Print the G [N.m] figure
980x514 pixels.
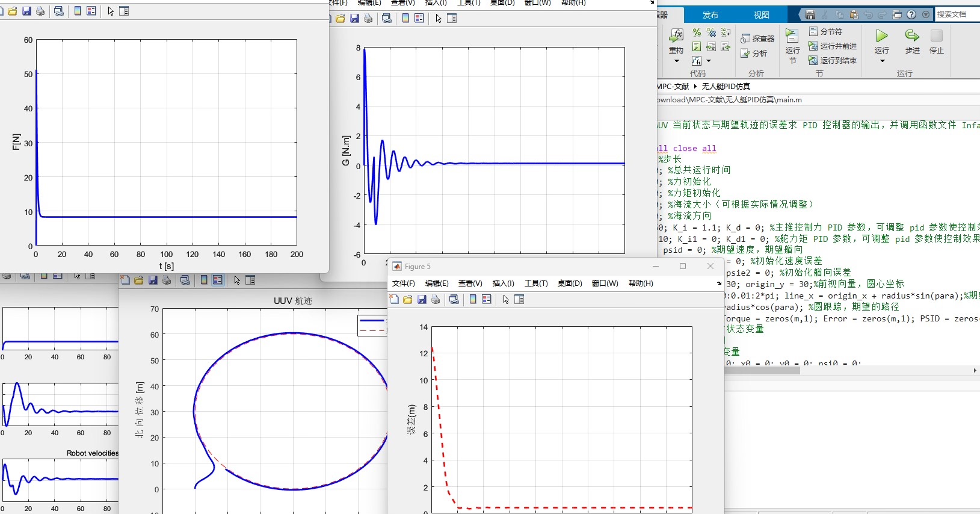click(368, 18)
